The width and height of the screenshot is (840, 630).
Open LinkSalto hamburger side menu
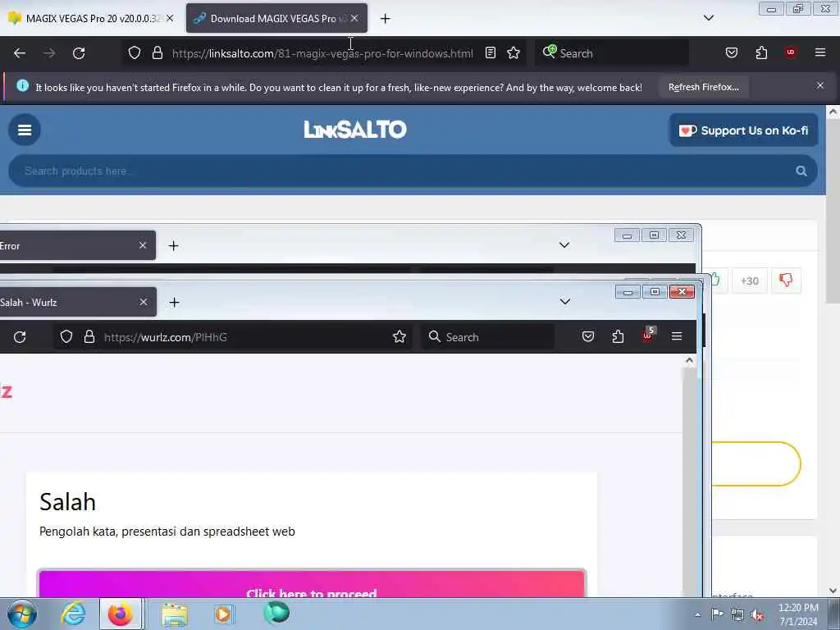pyautogui.click(x=25, y=130)
